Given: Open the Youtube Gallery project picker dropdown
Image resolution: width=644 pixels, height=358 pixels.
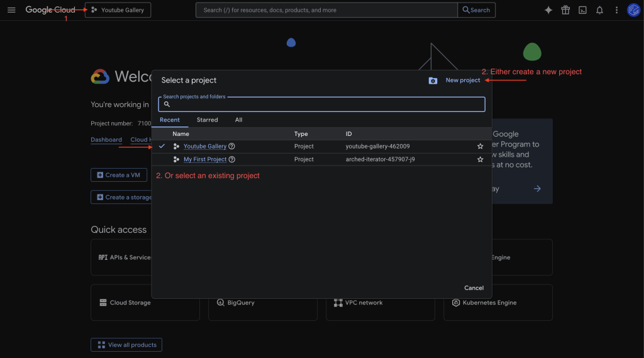Looking at the screenshot, I should (118, 10).
